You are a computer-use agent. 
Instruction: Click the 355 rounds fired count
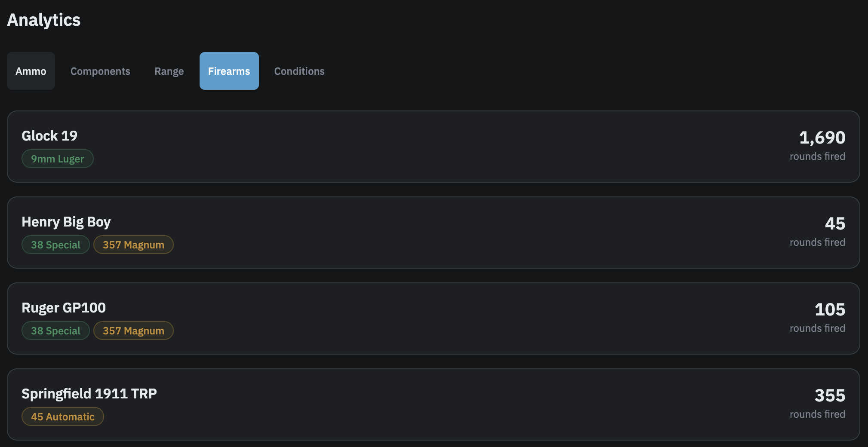pyautogui.click(x=830, y=396)
